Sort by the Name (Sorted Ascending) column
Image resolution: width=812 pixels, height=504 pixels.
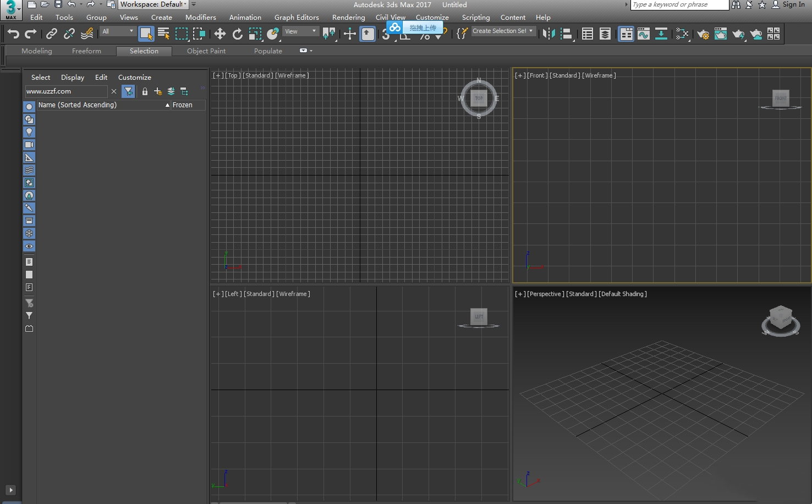[103, 105]
